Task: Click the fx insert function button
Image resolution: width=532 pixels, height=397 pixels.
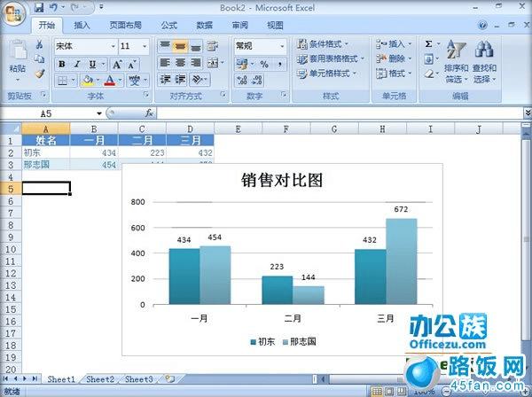Action: (x=149, y=113)
